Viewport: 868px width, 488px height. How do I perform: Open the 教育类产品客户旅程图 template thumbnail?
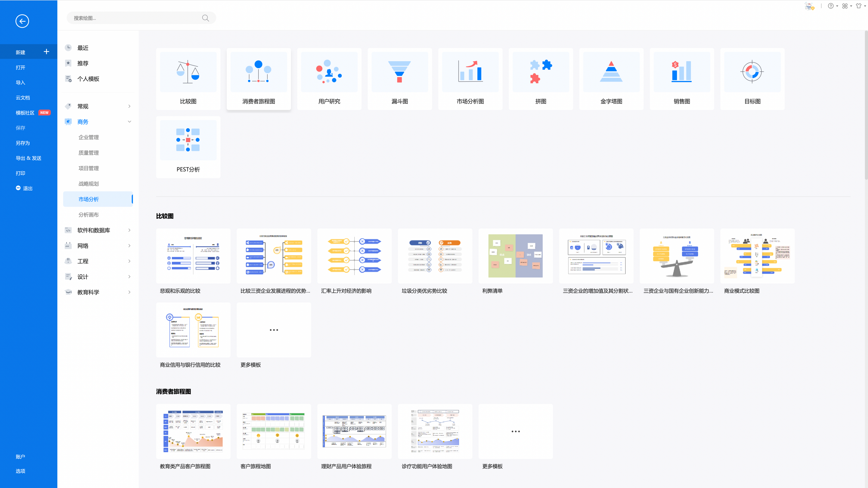193,431
